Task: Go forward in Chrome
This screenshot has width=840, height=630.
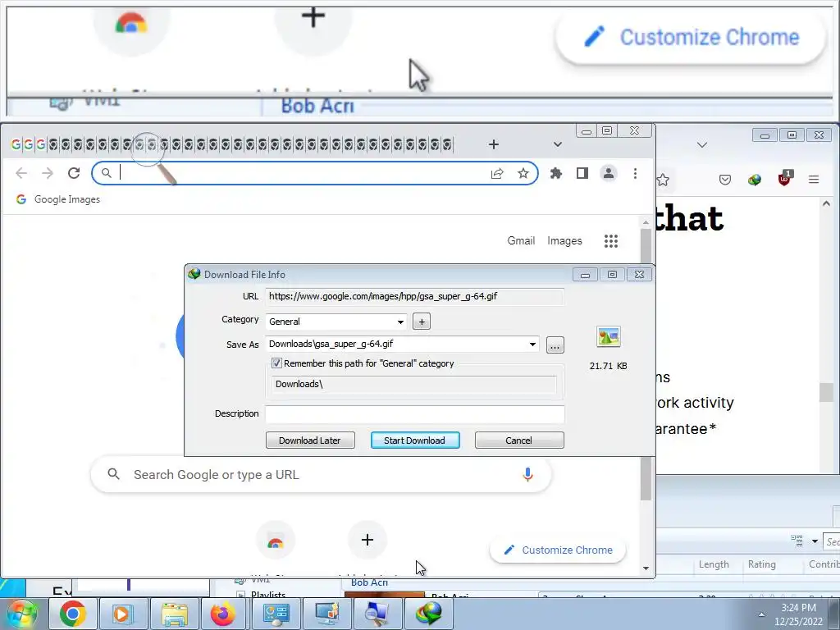Action: (x=48, y=173)
